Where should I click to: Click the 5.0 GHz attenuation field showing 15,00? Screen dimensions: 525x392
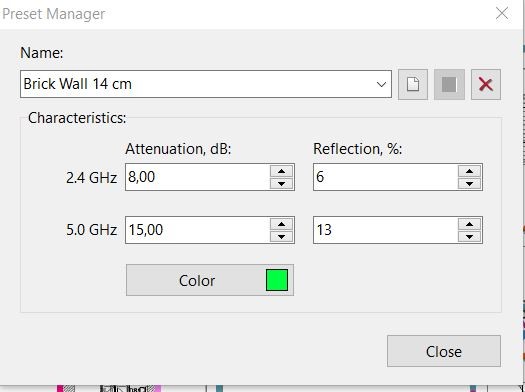(198, 230)
